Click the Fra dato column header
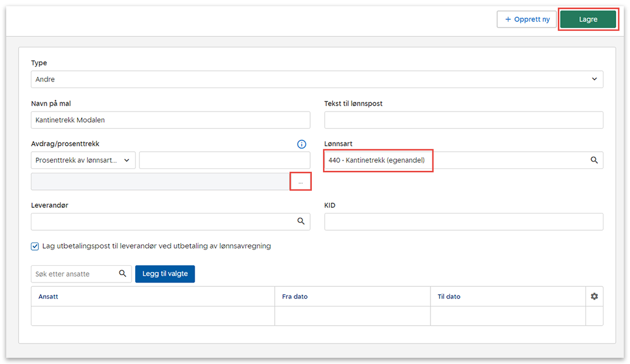The image size is (630, 364). tap(295, 297)
